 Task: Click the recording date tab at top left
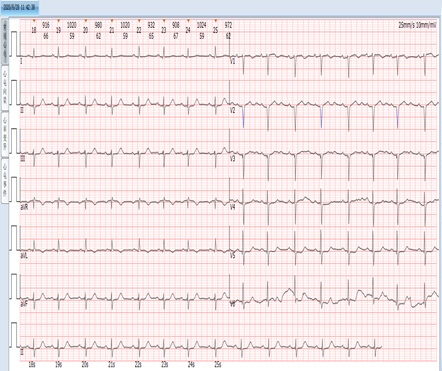(x=19, y=7)
